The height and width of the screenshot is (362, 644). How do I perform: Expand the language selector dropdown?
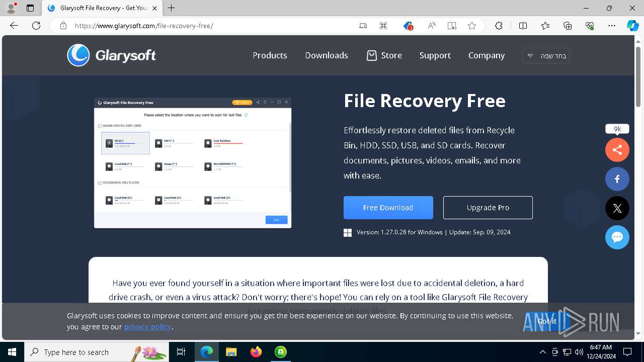click(546, 56)
